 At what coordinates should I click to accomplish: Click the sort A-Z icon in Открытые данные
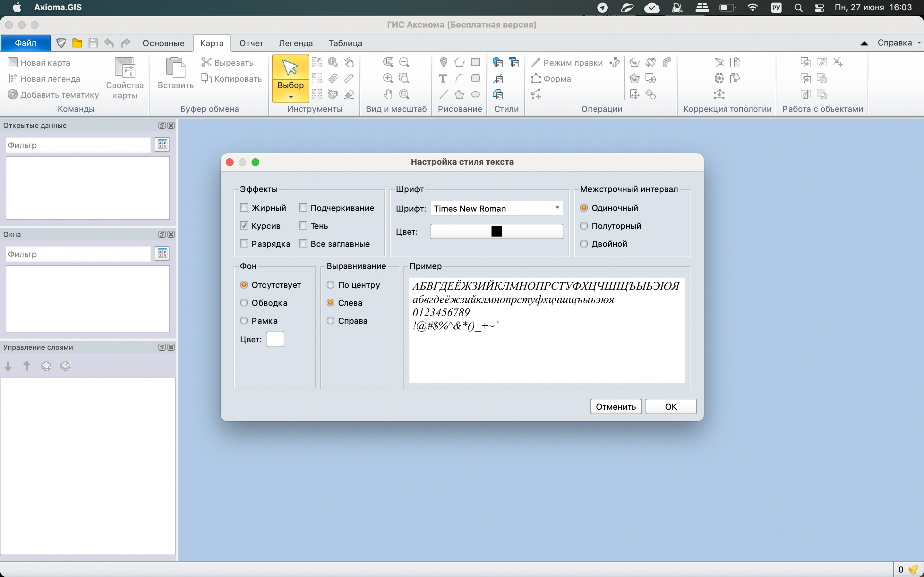tap(162, 145)
